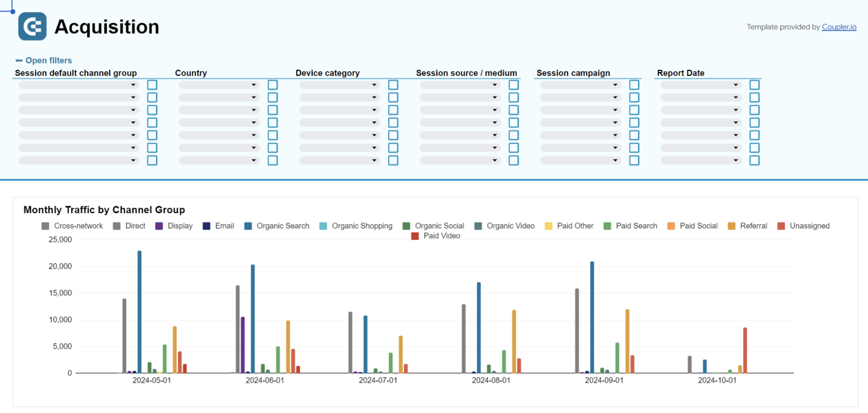Click the 25,000 y-axis label

60,240
